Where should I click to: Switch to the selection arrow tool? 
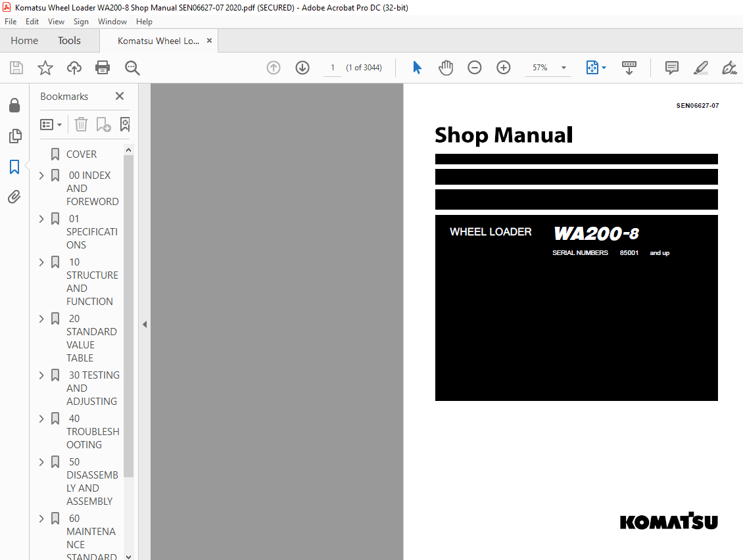point(417,68)
